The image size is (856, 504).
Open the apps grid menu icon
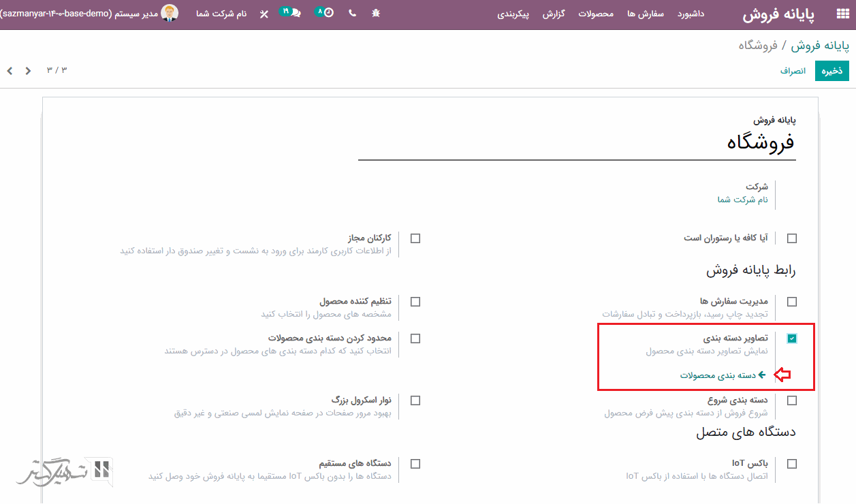(842, 14)
